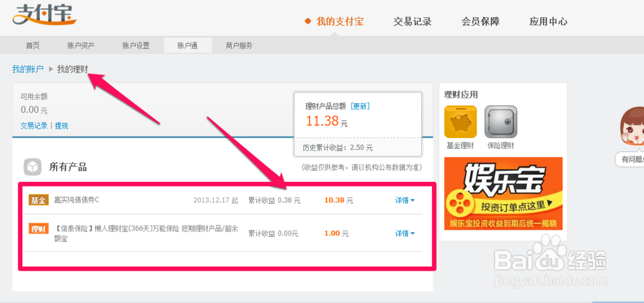
Task: Click 累计收益 0.00元 text
Action: (x=273, y=233)
